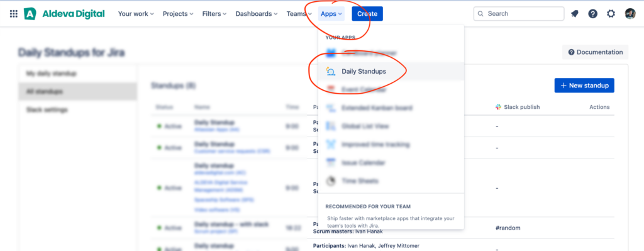644x251 pixels.
Task: Open the notifications icon
Action: tap(575, 14)
